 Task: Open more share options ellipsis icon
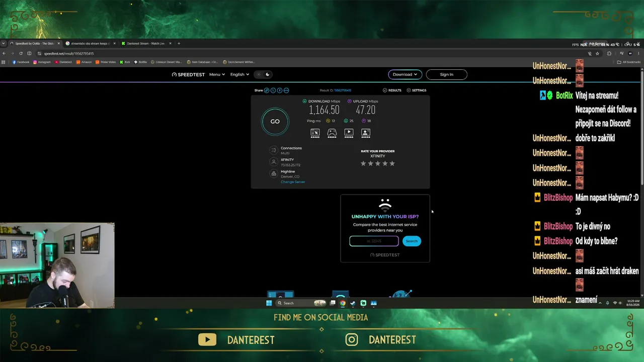click(286, 90)
